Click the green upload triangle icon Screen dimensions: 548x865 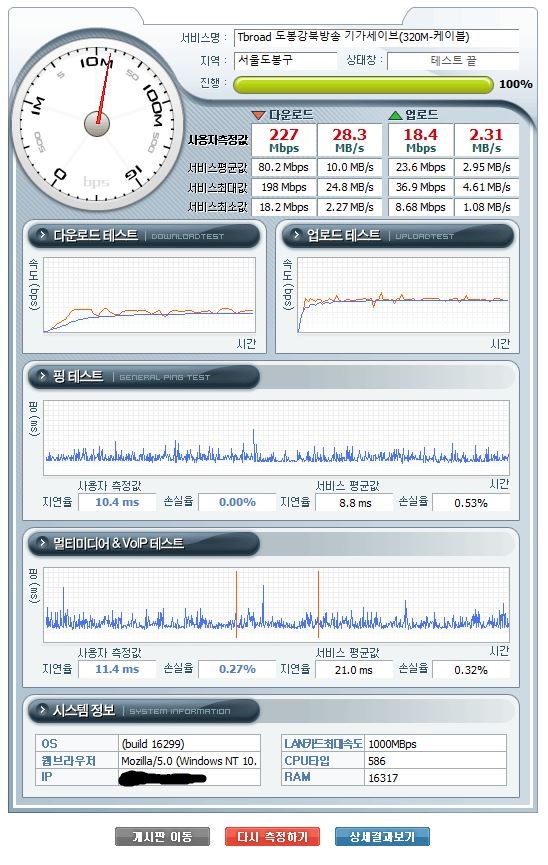coord(395,115)
